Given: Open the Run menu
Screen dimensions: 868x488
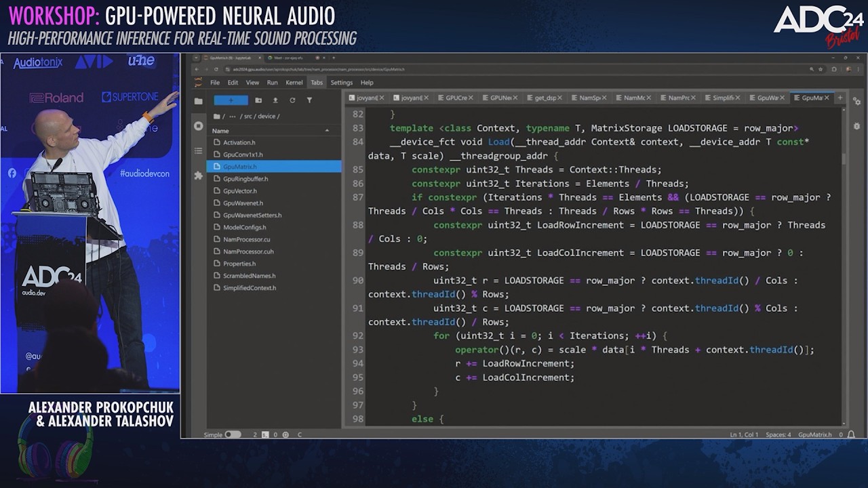Looking at the screenshot, I should [x=272, y=83].
